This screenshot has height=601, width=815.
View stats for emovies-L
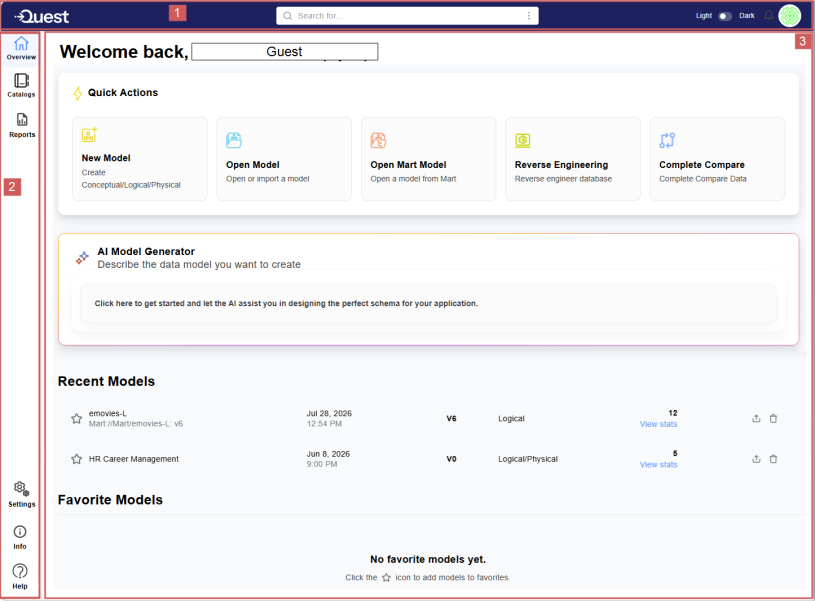(659, 424)
